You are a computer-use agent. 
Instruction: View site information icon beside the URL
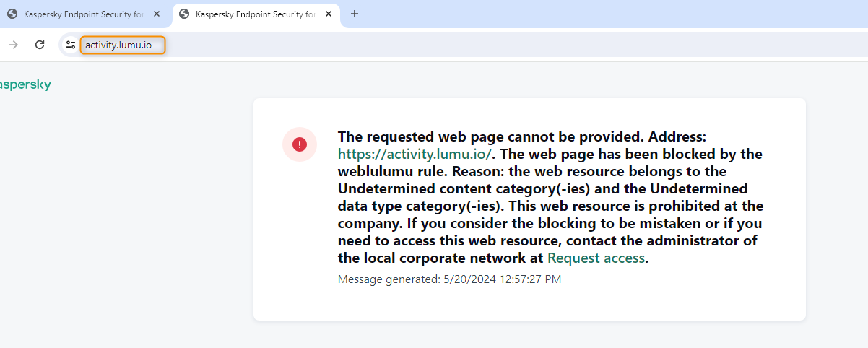pyautogui.click(x=70, y=45)
